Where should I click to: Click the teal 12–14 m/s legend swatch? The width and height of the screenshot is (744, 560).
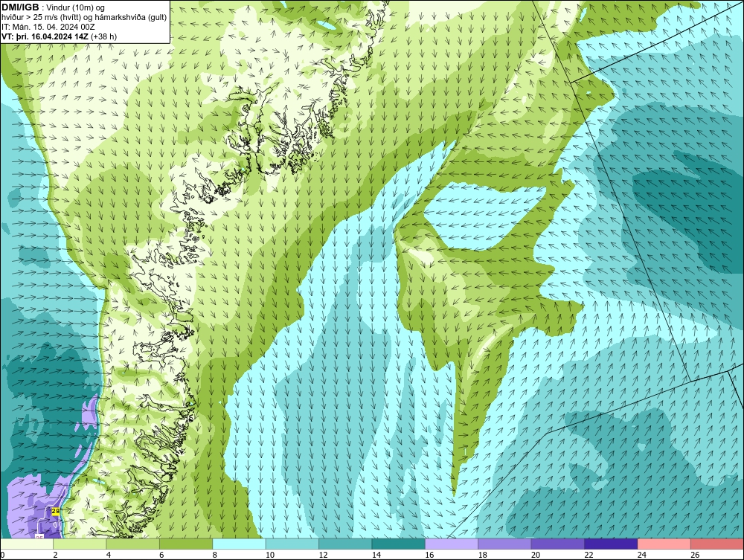click(345, 544)
